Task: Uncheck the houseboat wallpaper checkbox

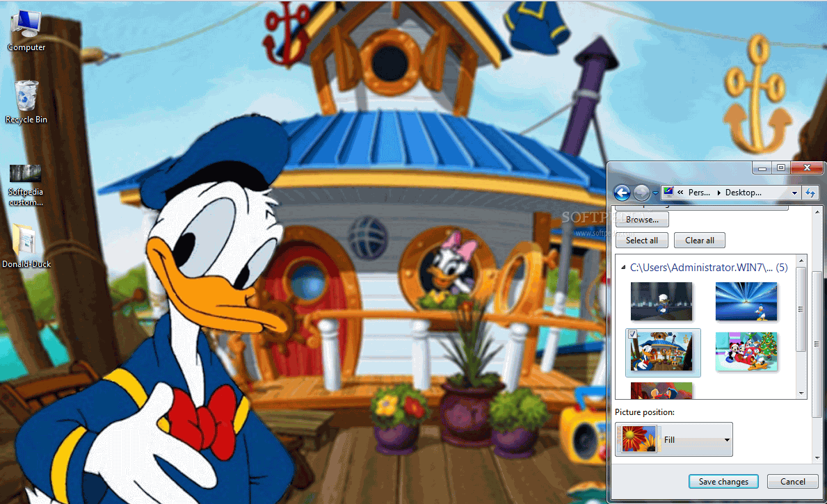Action: [x=632, y=334]
